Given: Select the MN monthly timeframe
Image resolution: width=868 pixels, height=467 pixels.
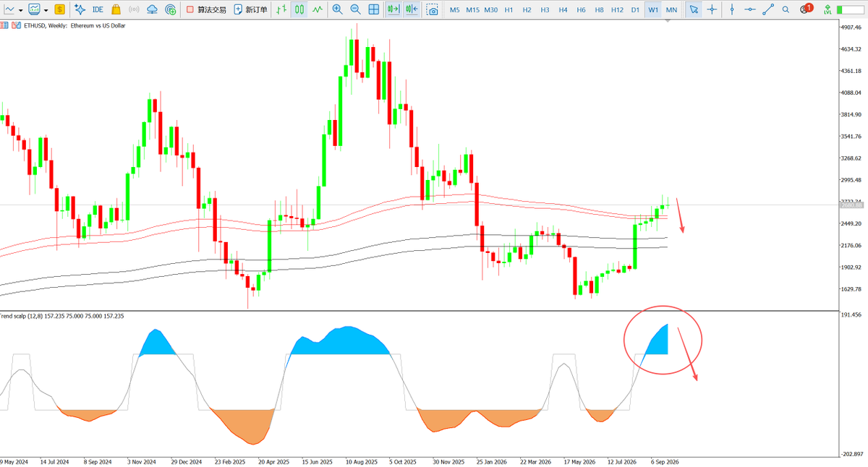Looking at the screenshot, I should coord(671,9).
